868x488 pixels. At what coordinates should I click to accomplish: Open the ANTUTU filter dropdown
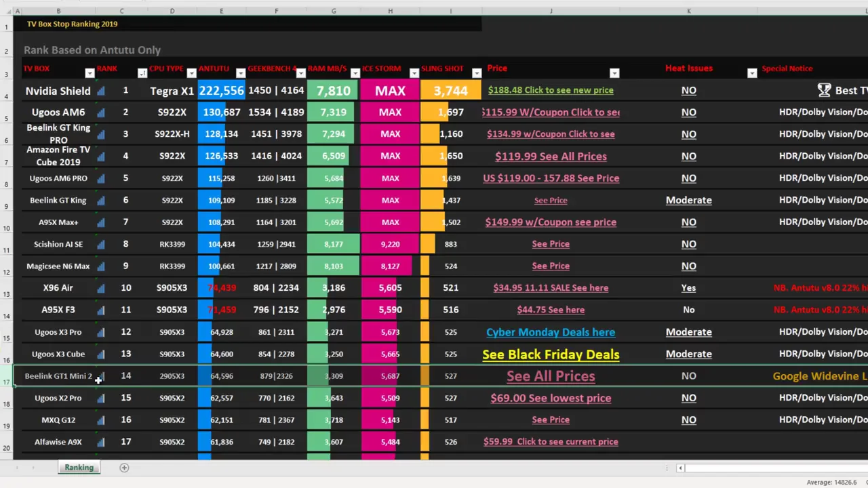coord(241,73)
